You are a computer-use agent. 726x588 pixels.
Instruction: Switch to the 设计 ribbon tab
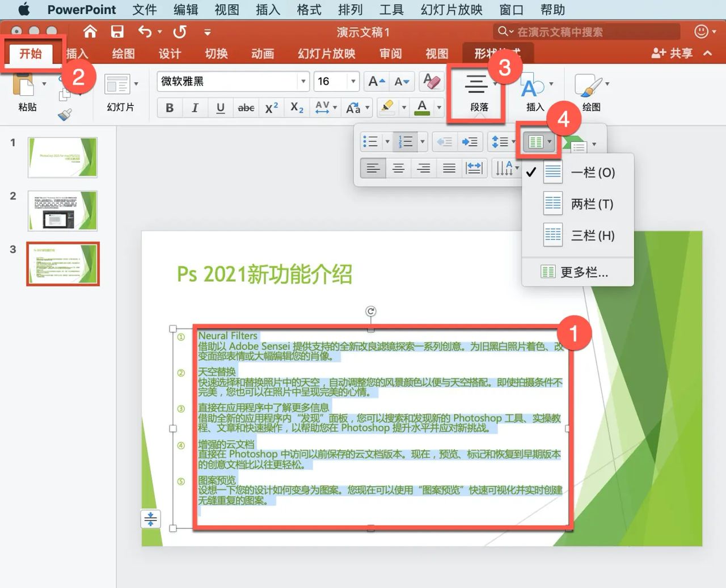pos(170,54)
